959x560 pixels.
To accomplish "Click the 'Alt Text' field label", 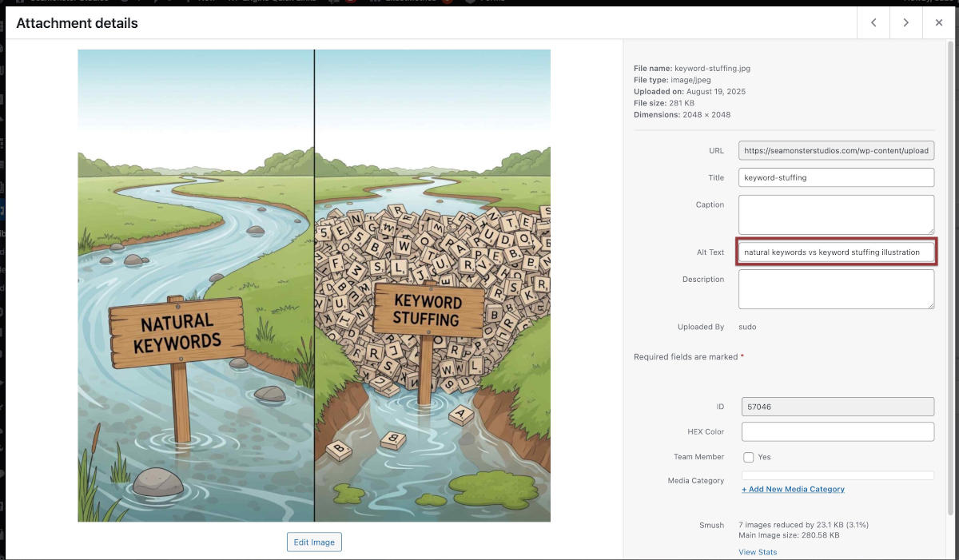I will tap(710, 252).
